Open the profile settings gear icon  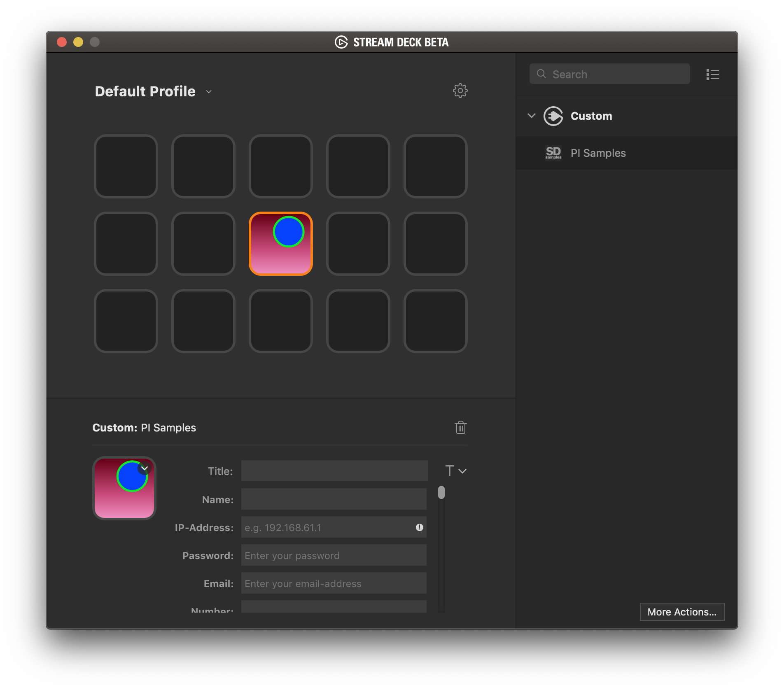pyautogui.click(x=460, y=91)
